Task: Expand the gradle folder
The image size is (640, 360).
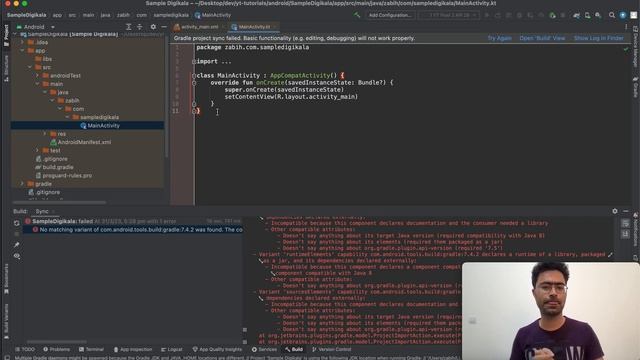Action: point(22,184)
